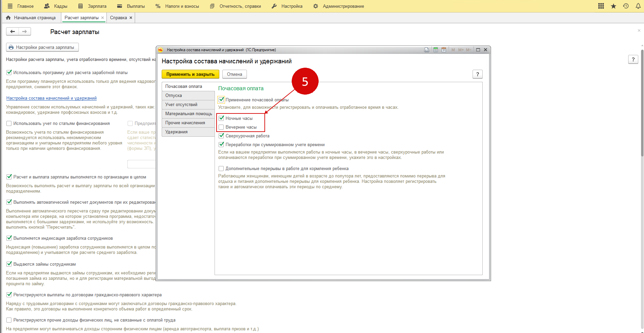
Task: Select the Учет отсутствий section
Action: tap(188, 104)
